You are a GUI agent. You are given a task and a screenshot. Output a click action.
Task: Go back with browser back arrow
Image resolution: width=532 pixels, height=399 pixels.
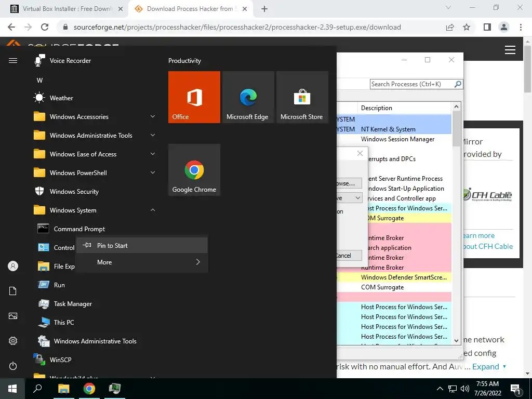(x=11, y=27)
